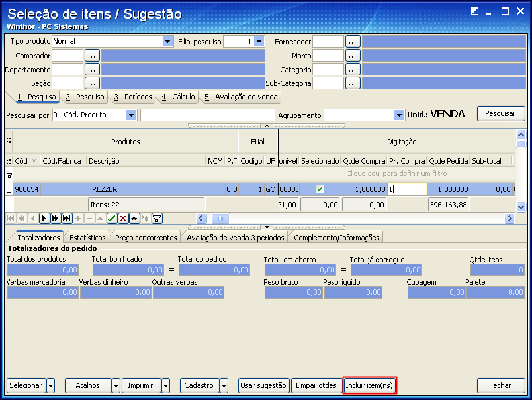The height and width of the screenshot is (400, 532).
Task: Open Seção lookup ellipsis button
Action: coord(92,83)
